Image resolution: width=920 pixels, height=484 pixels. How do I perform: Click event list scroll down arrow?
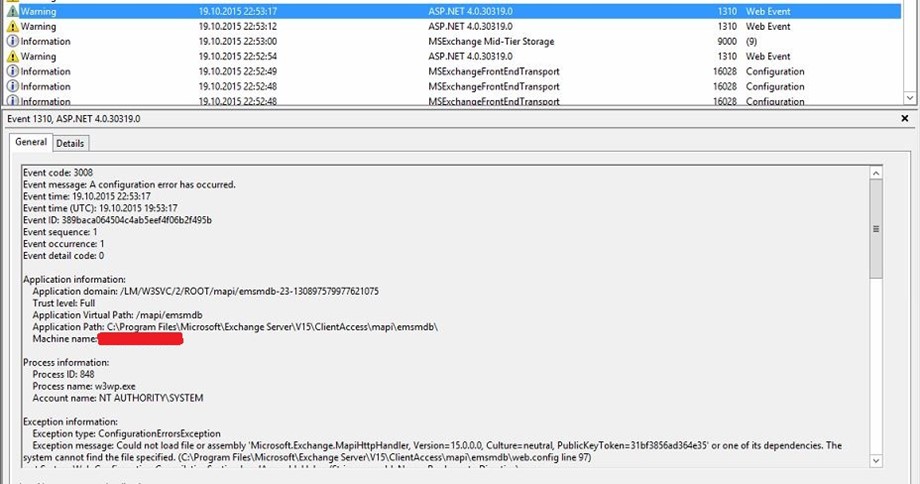(909, 98)
